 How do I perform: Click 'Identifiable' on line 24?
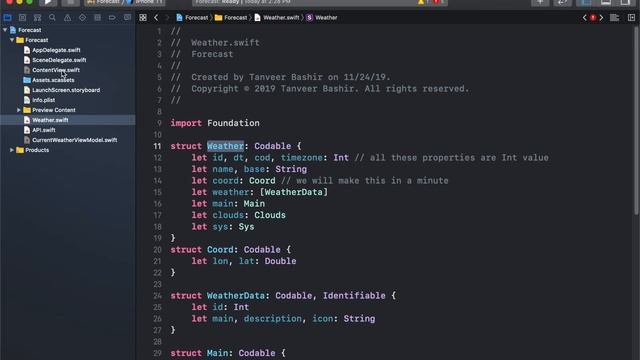354,296
